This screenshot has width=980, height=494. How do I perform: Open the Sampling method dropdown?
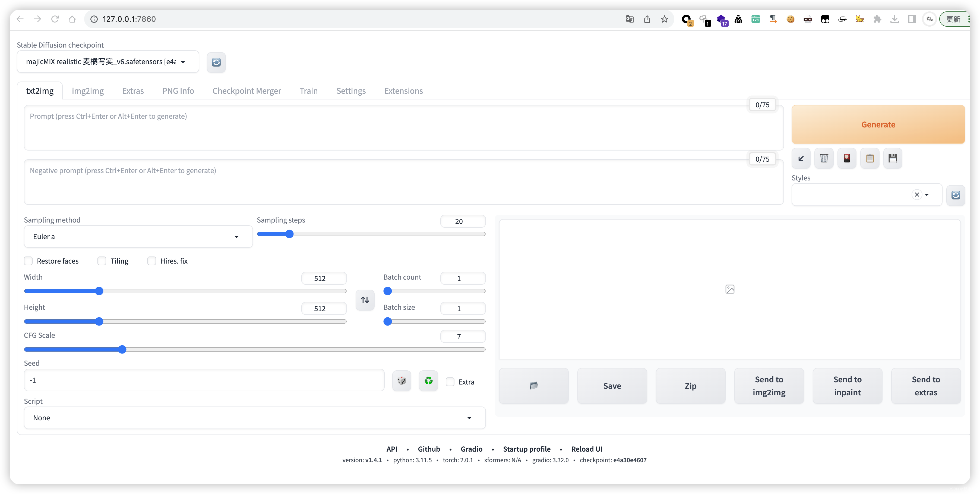(x=138, y=236)
